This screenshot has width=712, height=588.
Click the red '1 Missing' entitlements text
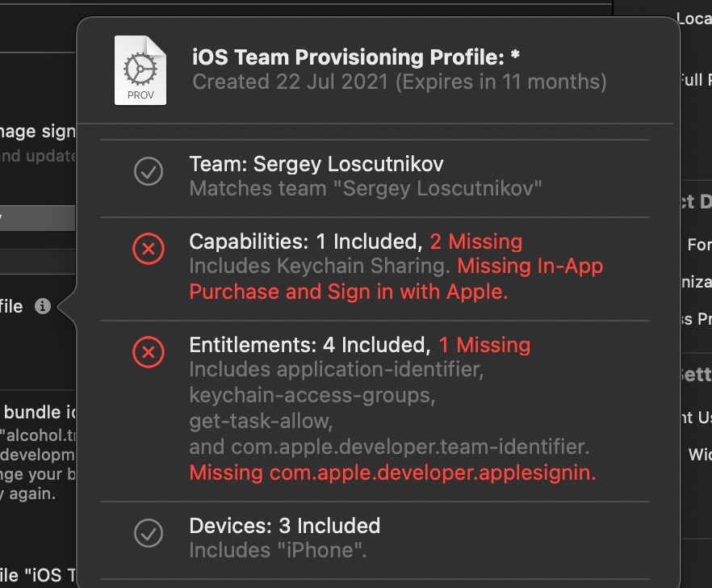484,345
